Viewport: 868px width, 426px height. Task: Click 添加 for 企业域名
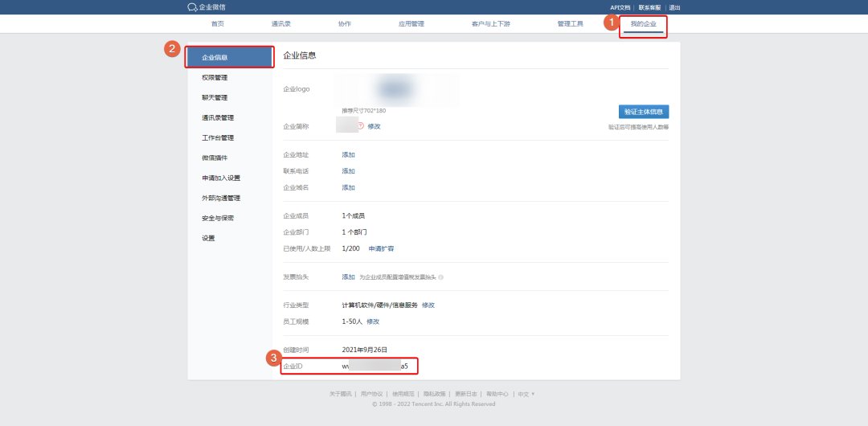pos(348,188)
